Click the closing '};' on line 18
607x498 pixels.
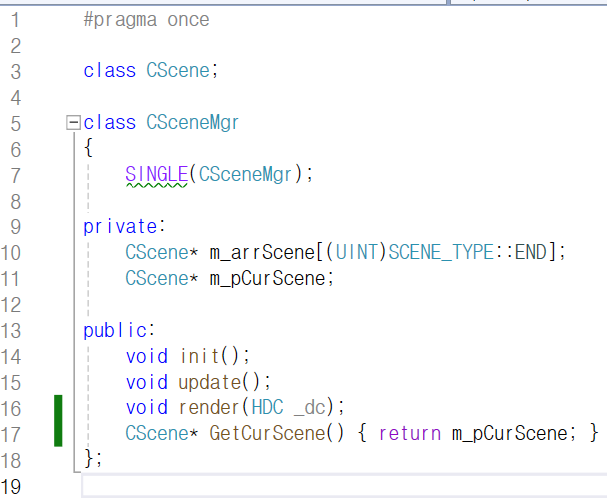(93, 459)
